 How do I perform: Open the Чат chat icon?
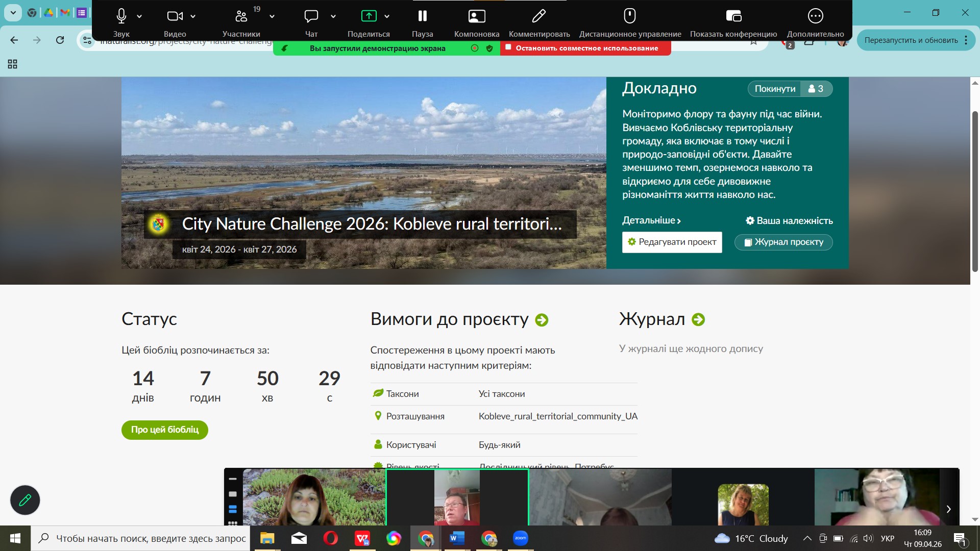[311, 16]
